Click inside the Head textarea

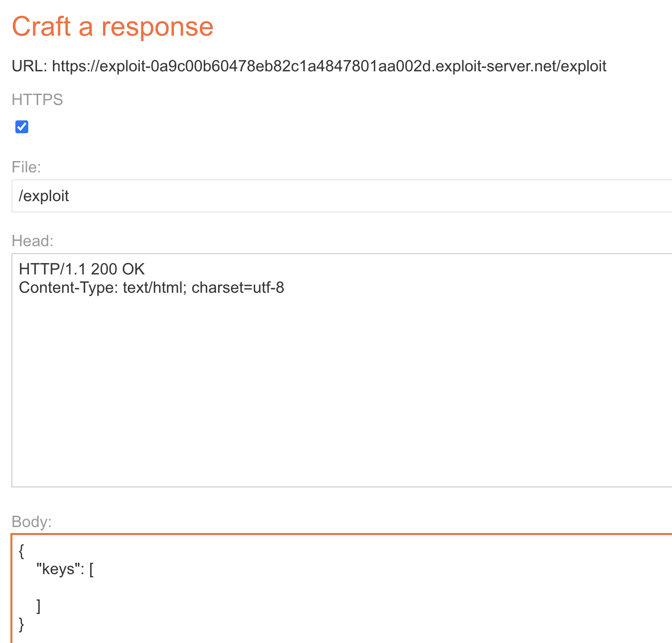342,370
